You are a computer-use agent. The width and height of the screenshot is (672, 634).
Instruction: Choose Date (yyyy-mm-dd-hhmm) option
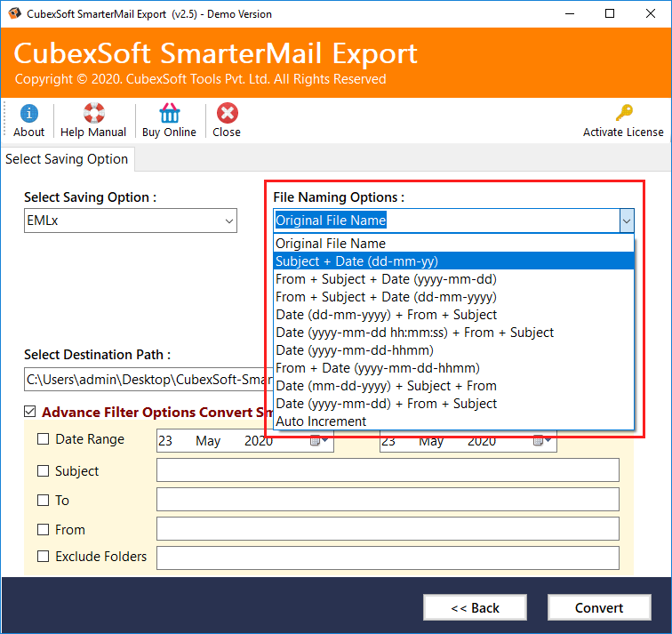pyautogui.click(x=453, y=350)
